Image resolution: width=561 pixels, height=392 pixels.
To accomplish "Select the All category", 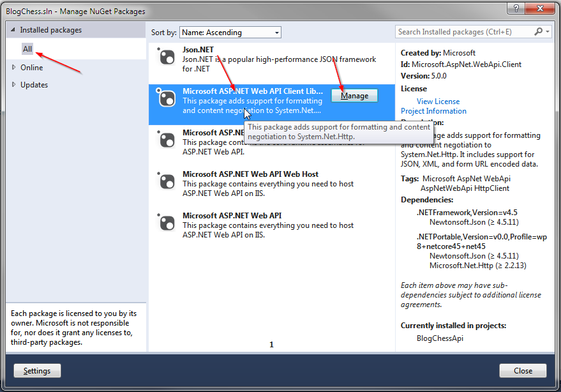I will [x=27, y=49].
